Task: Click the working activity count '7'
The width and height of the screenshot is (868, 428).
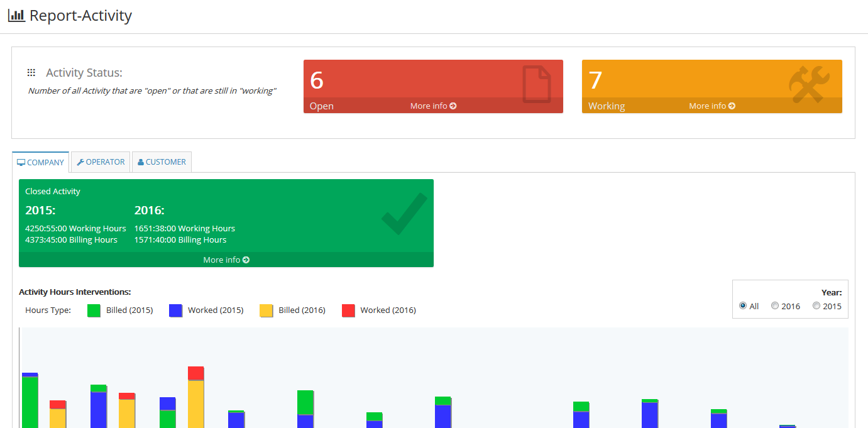Action: coord(595,80)
